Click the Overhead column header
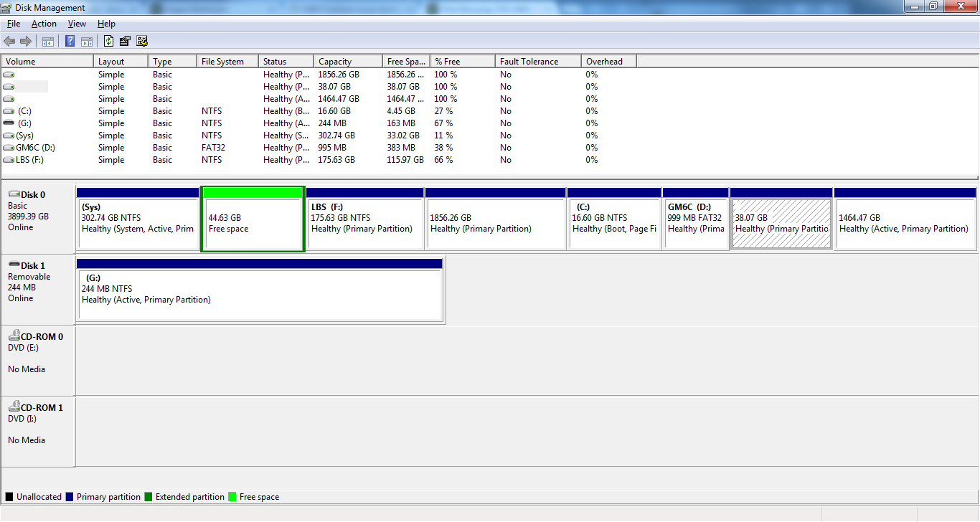Screen dimensions: 980x522 coord(609,62)
